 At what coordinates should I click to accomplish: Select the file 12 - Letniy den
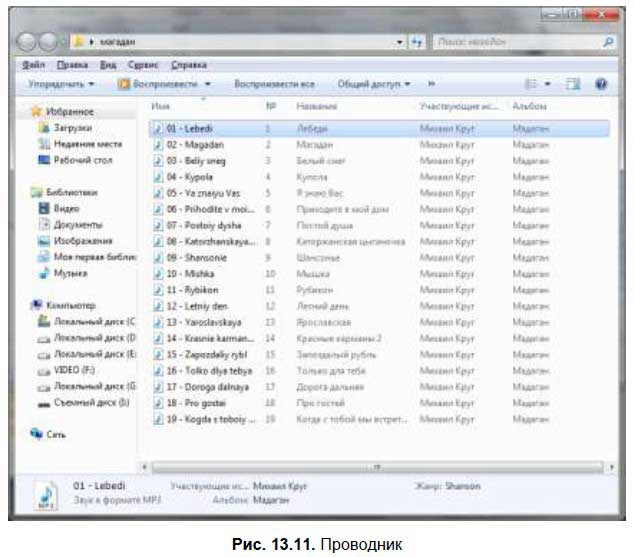(x=197, y=306)
